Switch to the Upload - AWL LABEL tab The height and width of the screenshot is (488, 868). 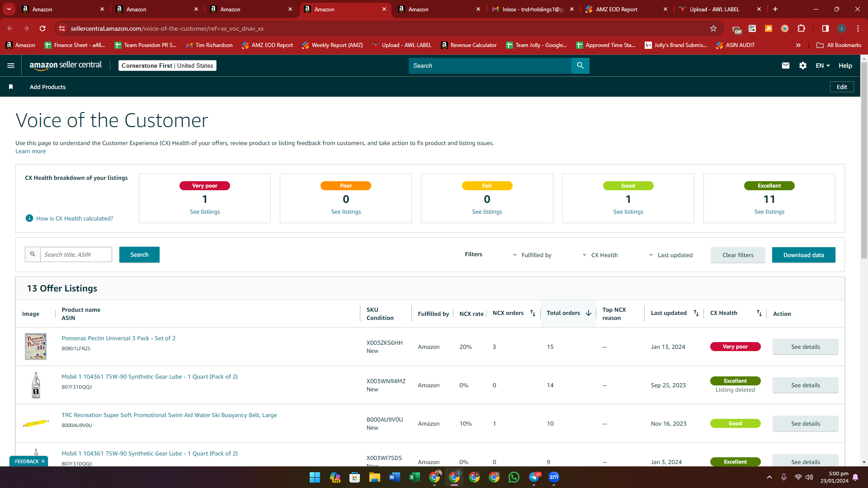click(x=720, y=9)
